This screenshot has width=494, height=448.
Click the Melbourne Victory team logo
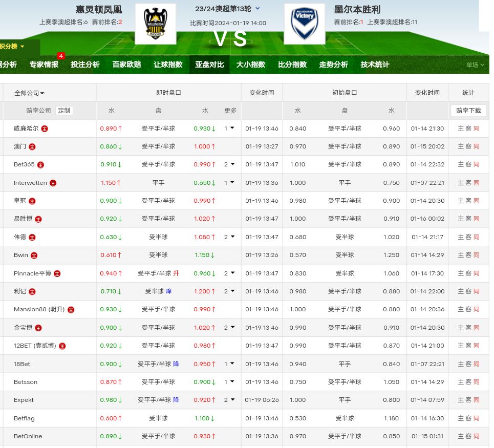[304, 24]
